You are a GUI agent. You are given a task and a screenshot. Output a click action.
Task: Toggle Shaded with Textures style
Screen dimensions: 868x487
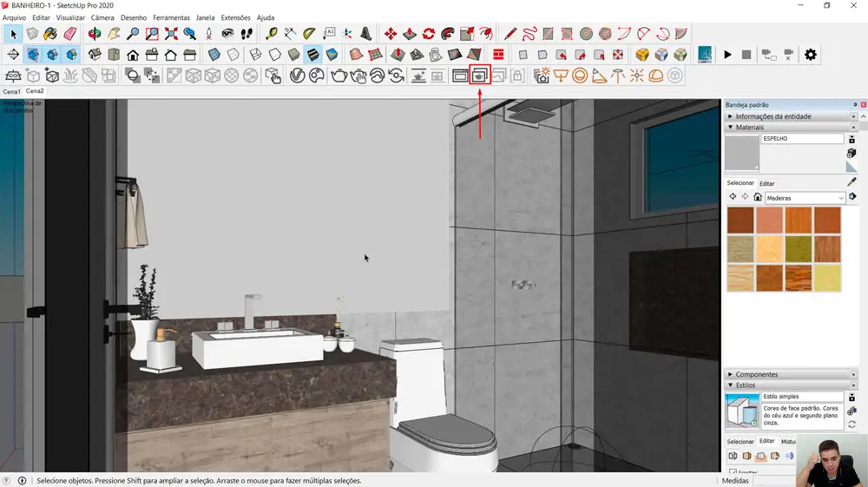pos(312,55)
